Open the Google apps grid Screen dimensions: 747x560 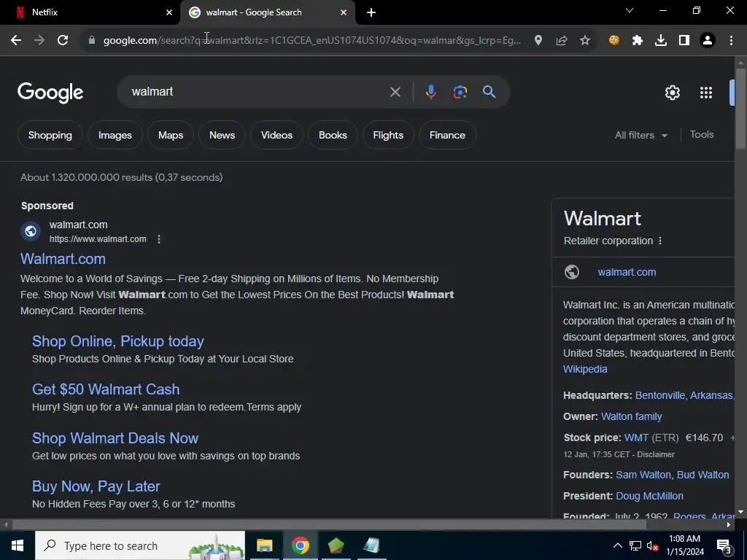tap(706, 93)
